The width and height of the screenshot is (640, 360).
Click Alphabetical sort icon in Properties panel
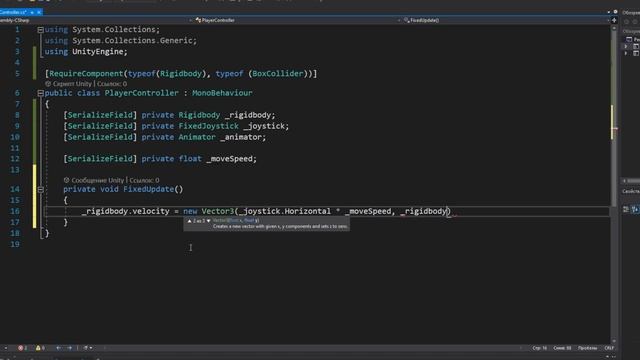pos(635,209)
